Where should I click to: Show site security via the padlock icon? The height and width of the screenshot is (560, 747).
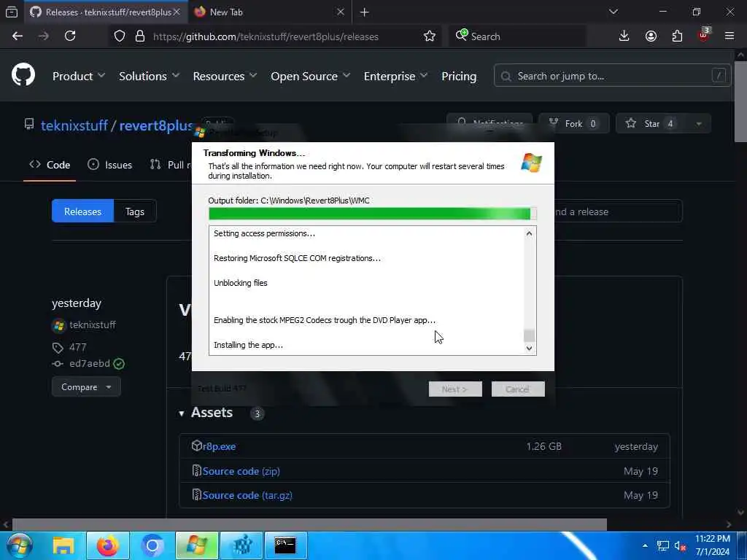[x=139, y=36]
